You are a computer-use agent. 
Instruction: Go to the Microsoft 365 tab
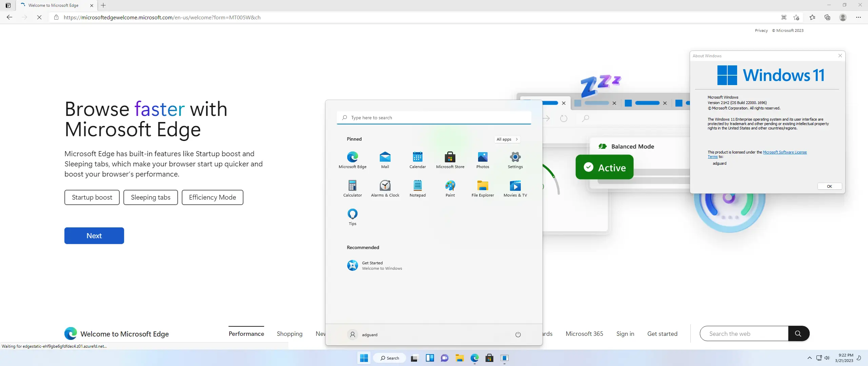click(x=584, y=334)
